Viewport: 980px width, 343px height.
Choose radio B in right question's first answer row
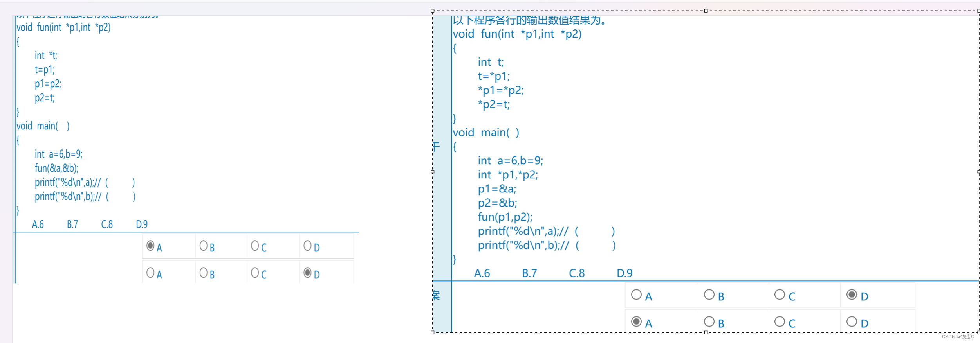[709, 295]
